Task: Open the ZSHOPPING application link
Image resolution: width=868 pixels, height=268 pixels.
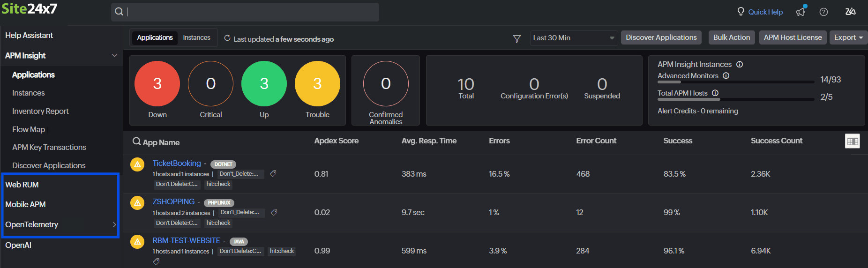Action: 173,201
